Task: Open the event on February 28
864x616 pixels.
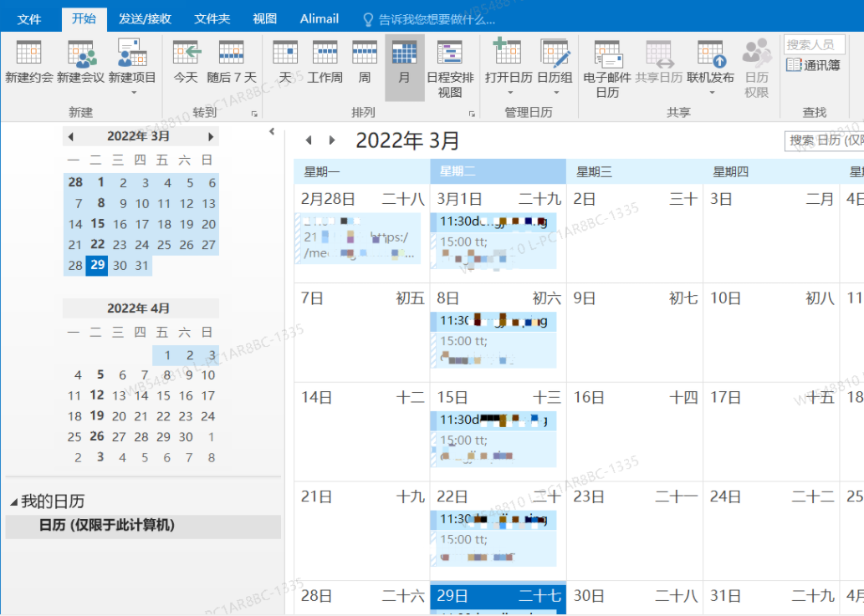Action: point(358,238)
